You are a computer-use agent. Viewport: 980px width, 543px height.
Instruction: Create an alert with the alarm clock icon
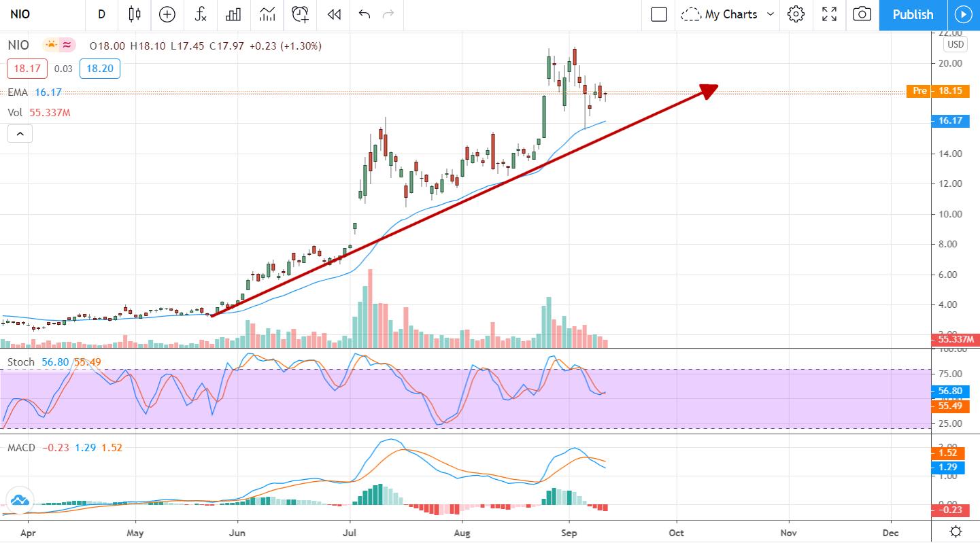(x=300, y=14)
